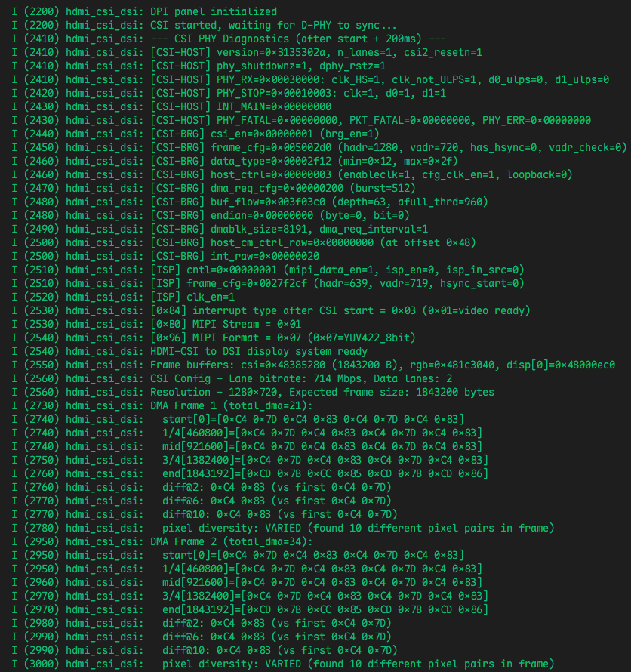Click the version=0x3135302a log entry
Image resolution: width=631 pixels, height=672 pixels.
tap(247, 53)
